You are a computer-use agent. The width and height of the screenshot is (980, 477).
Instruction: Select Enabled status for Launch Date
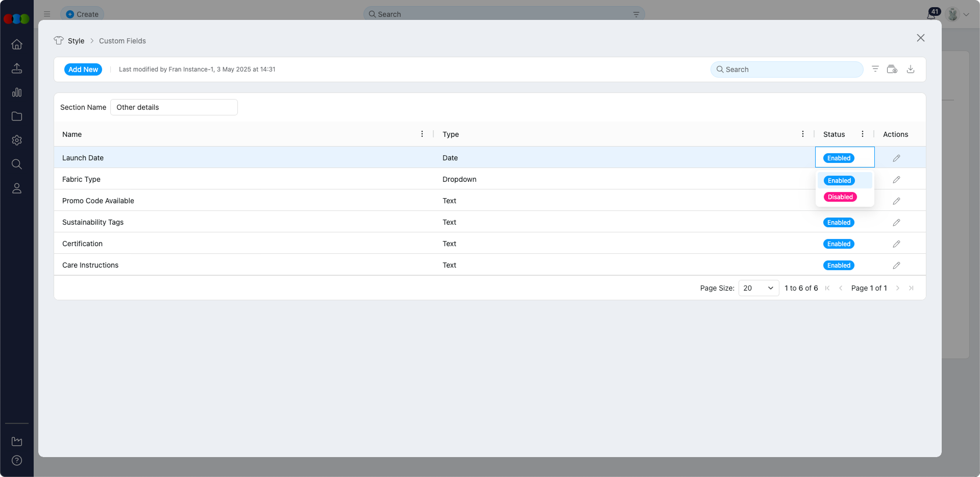[839, 180]
